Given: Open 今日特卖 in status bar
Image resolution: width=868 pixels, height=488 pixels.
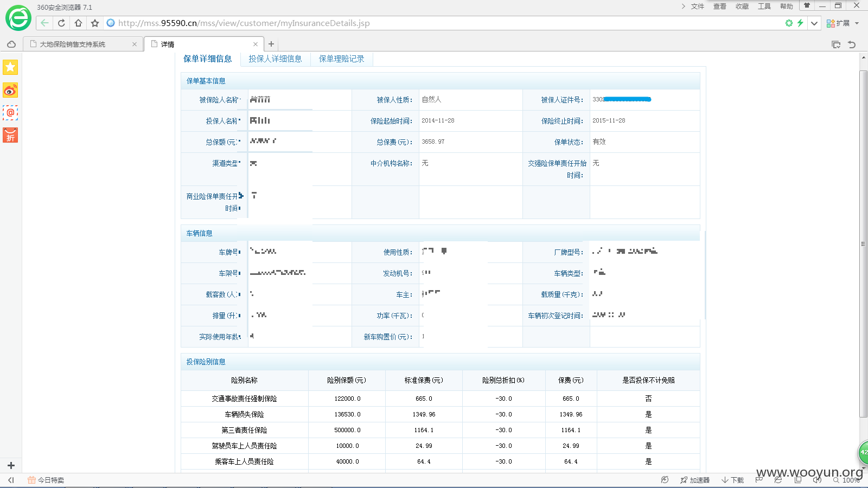Looking at the screenshot, I should click(x=46, y=480).
